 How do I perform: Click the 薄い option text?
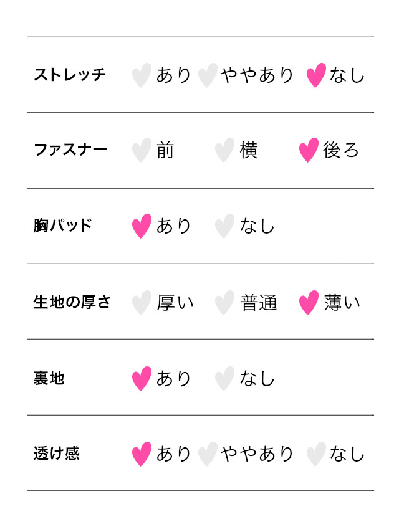tap(342, 303)
